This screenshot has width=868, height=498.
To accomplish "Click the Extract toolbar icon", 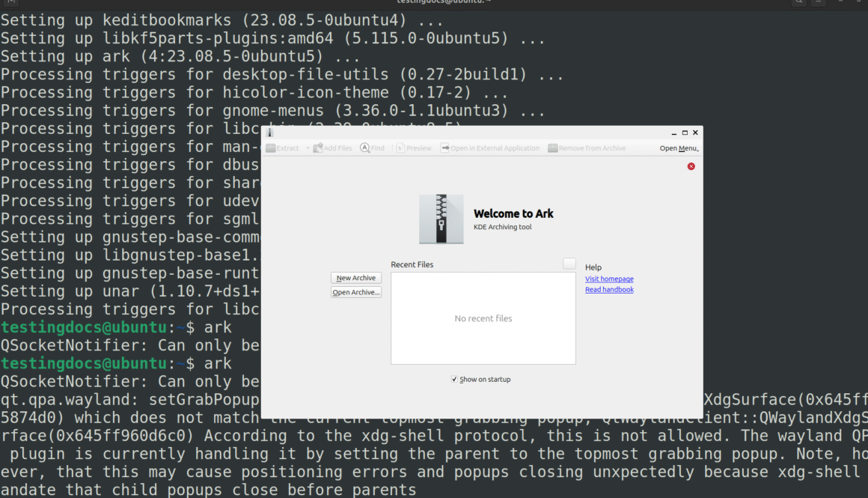I will 271,148.
